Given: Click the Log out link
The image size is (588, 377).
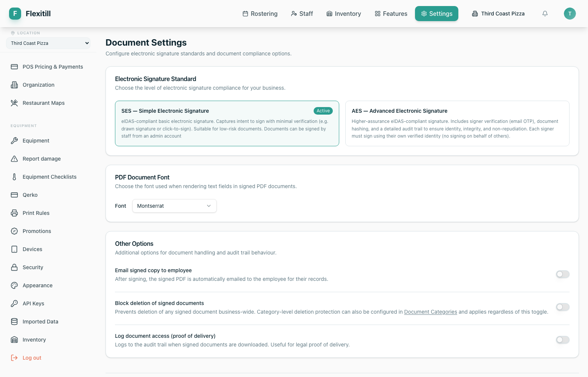Looking at the screenshot, I should (x=48, y=358).
